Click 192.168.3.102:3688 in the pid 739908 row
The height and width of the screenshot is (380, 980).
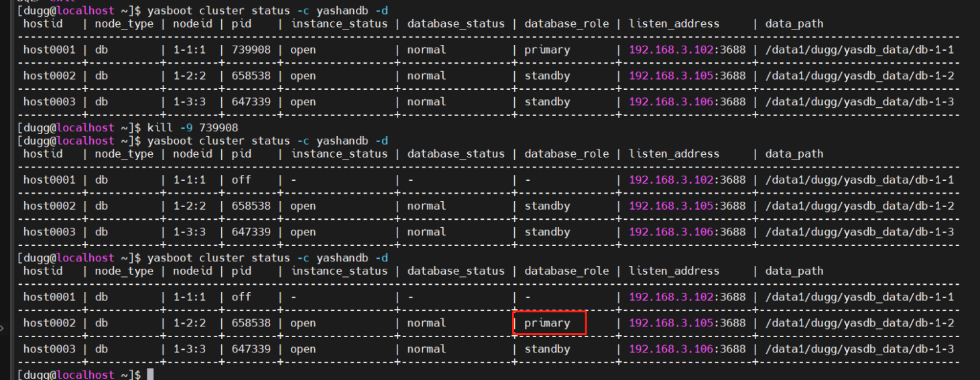(687, 50)
